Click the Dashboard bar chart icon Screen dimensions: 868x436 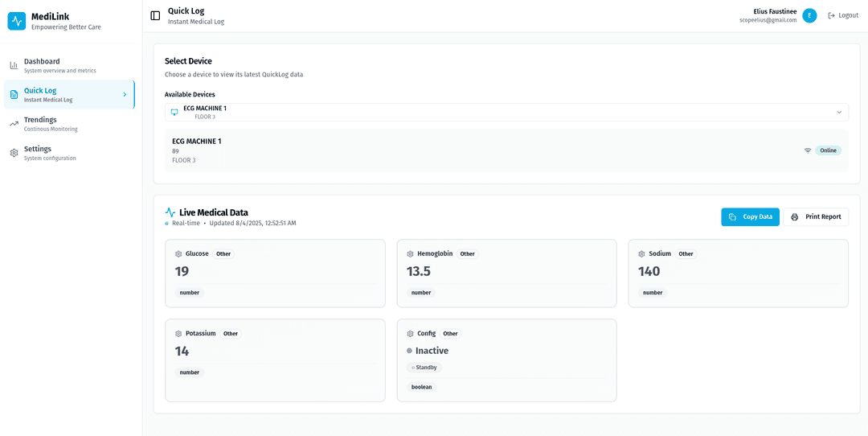14,65
